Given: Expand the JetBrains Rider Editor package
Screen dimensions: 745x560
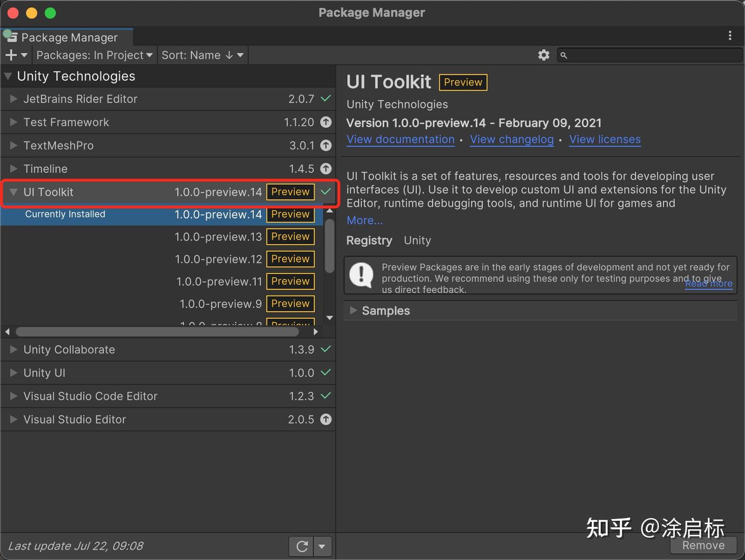Looking at the screenshot, I should [14, 99].
